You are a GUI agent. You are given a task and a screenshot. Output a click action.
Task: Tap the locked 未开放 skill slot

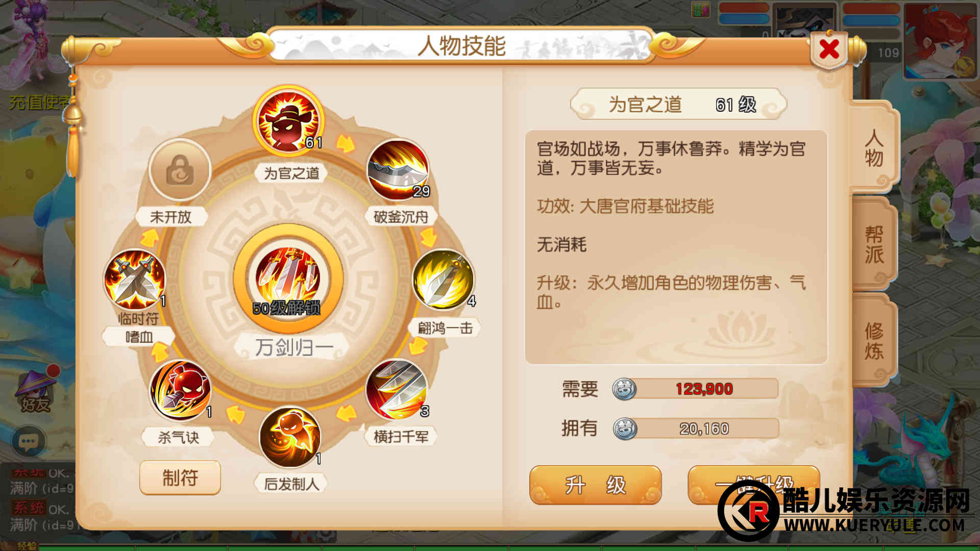coord(180,170)
